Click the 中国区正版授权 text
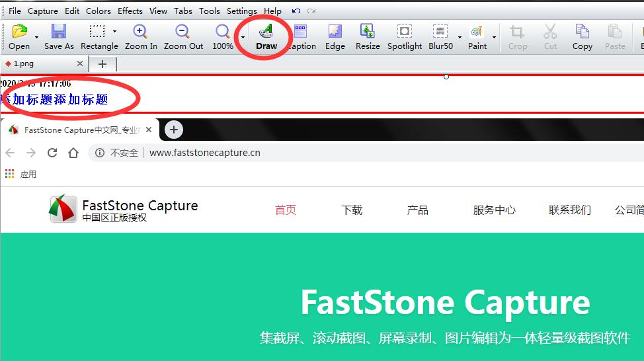This screenshot has width=644, height=361. point(114,218)
